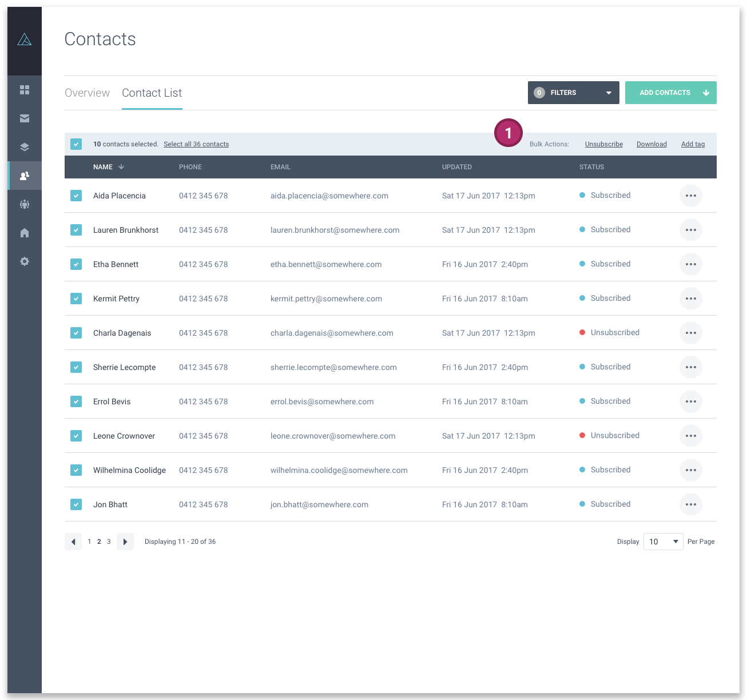Uncheck Jon Bhatt's checkbox
Viewport: 747px width, 700px height.
tap(76, 504)
